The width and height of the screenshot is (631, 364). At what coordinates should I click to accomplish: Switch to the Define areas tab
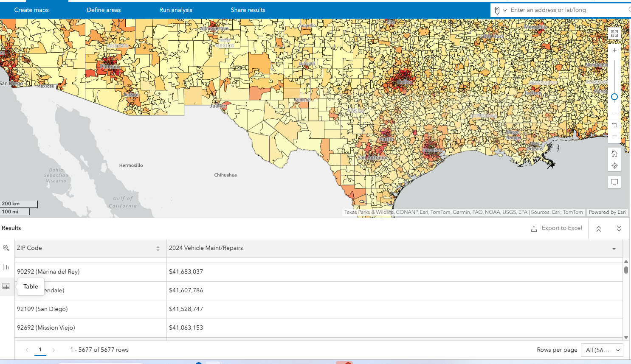tap(104, 10)
